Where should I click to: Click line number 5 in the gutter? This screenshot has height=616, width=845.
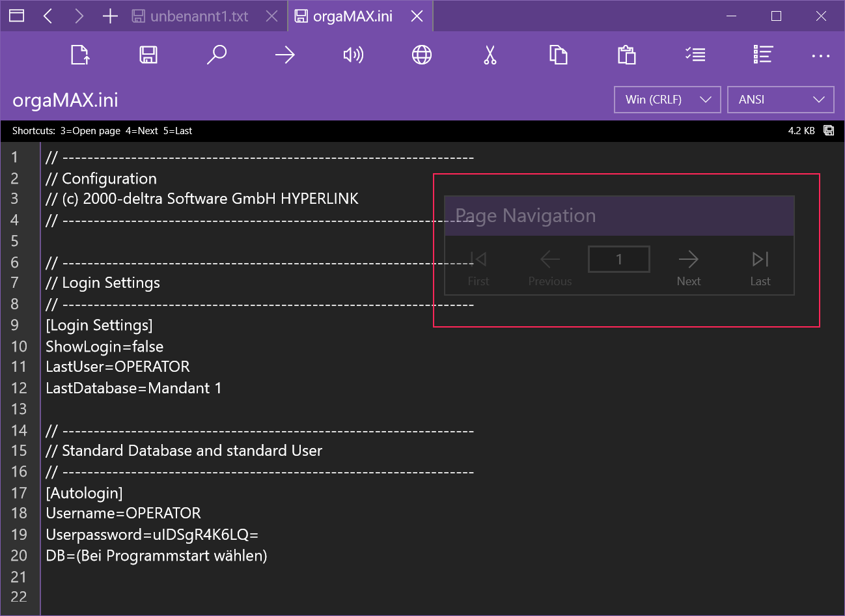14,241
